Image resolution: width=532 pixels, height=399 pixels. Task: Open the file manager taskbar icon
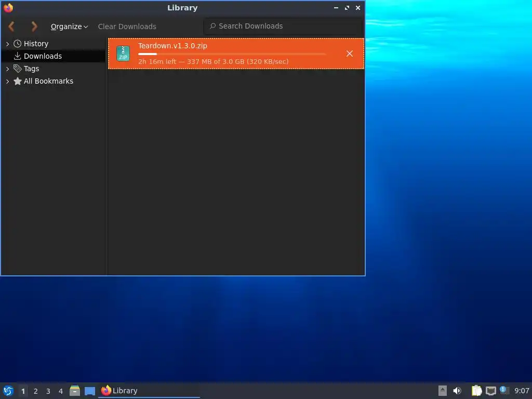(x=75, y=391)
